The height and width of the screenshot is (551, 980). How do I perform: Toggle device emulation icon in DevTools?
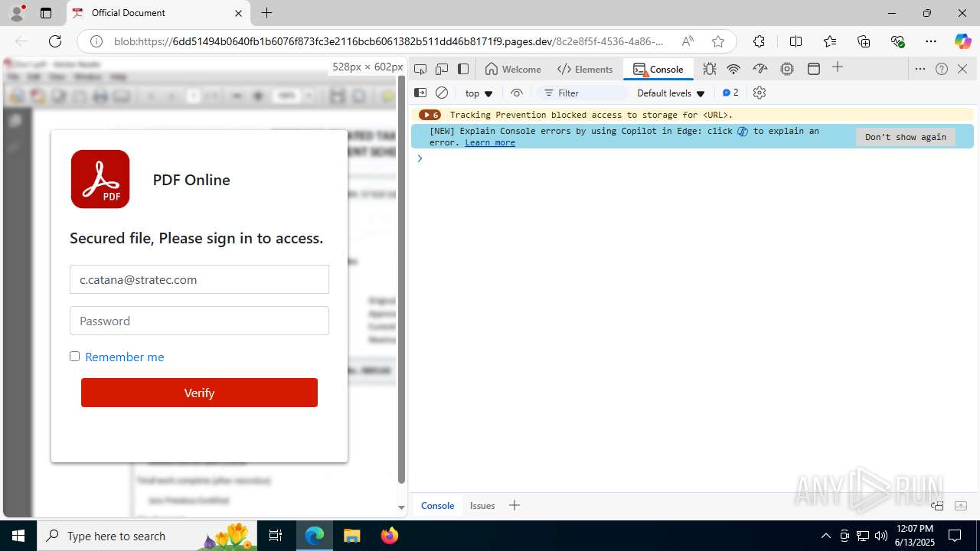tap(442, 69)
